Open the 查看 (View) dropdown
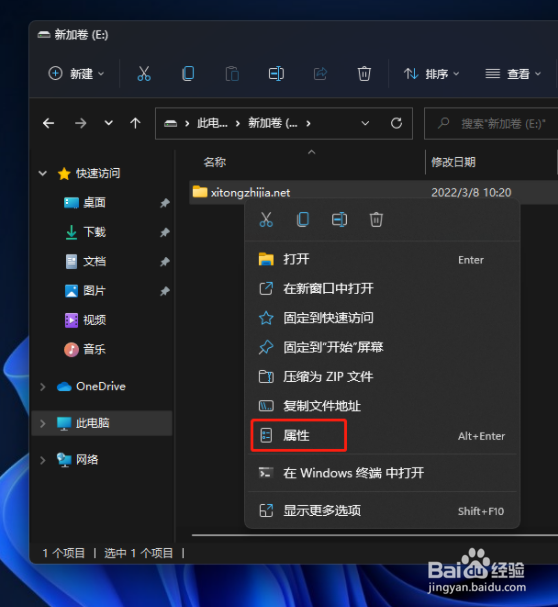 click(513, 74)
